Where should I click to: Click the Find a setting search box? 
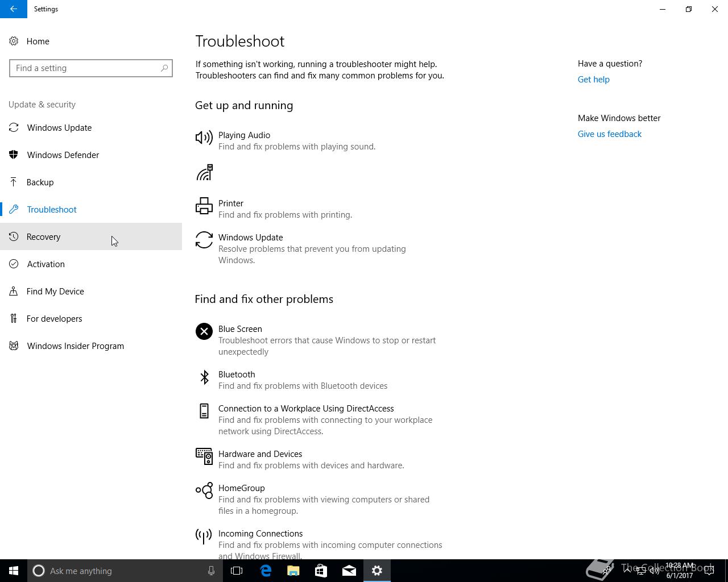tap(91, 68)
